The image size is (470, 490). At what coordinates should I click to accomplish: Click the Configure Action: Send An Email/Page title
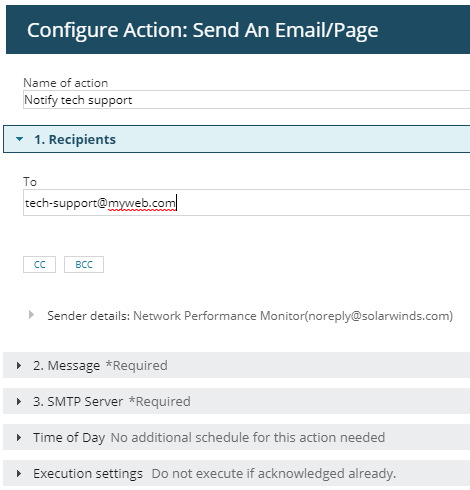(203, 30)
